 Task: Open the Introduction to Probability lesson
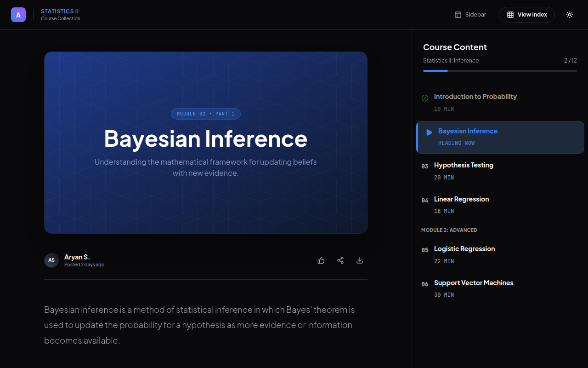pyautogui.click(x=475, y=97)
